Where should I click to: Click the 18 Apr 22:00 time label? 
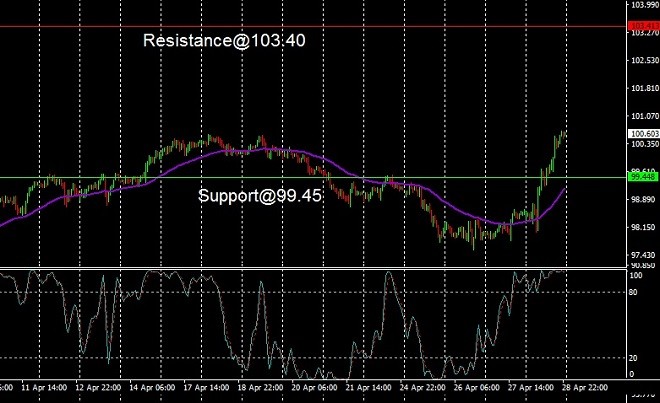coord(260,387)
